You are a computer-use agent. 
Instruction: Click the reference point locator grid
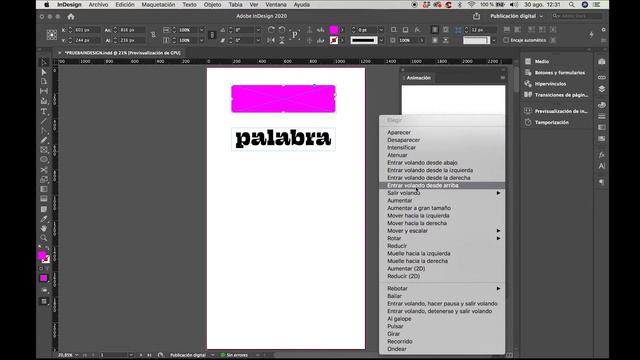[x=52, y=35]
